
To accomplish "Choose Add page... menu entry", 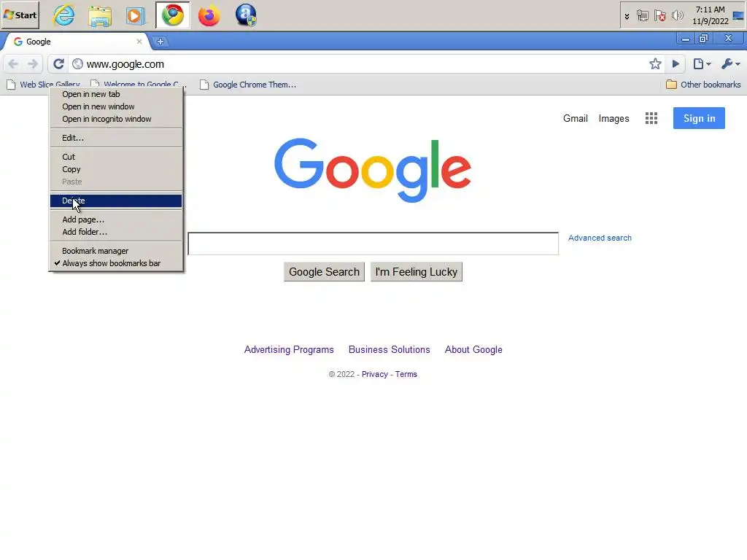I will coord(116,219).
